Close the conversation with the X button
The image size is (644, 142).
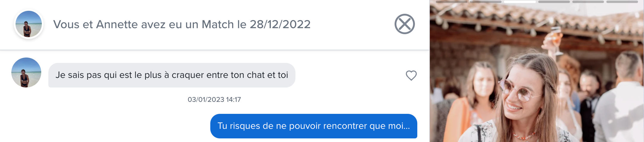404,24
